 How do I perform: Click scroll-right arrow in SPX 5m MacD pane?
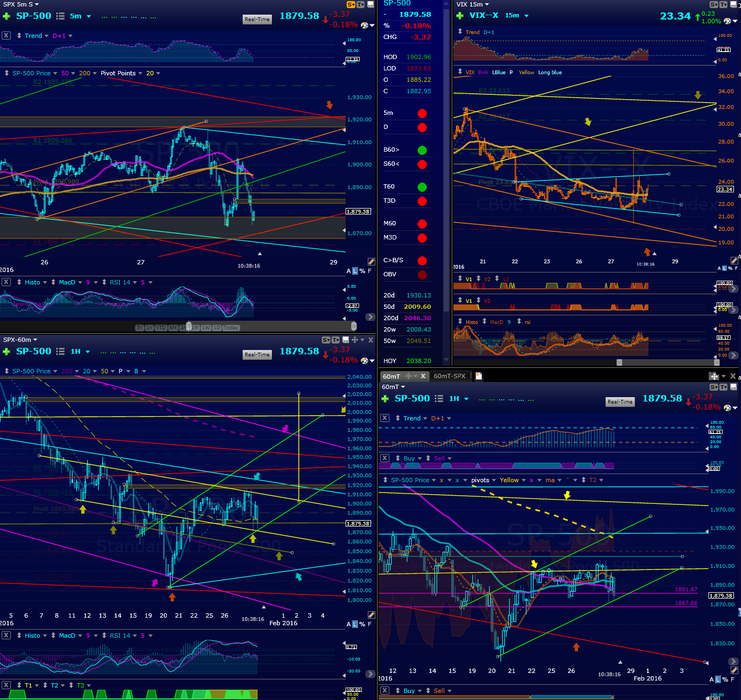pyautogui.click(x=370, y=317)
